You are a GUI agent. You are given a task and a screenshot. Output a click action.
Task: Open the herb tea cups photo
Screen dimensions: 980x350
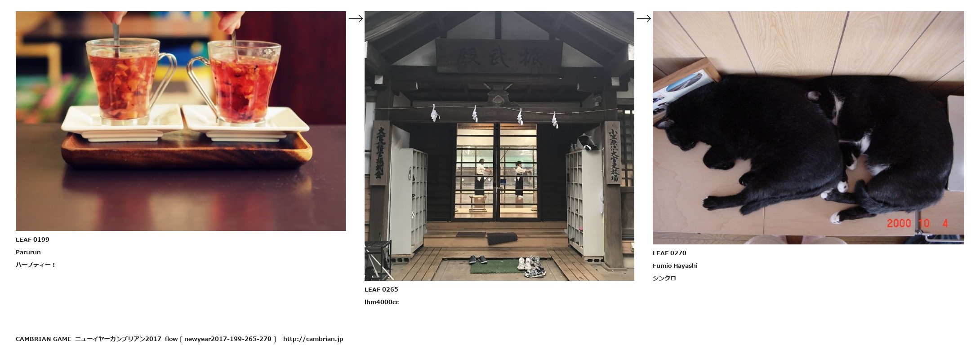(x=181, y=121)
